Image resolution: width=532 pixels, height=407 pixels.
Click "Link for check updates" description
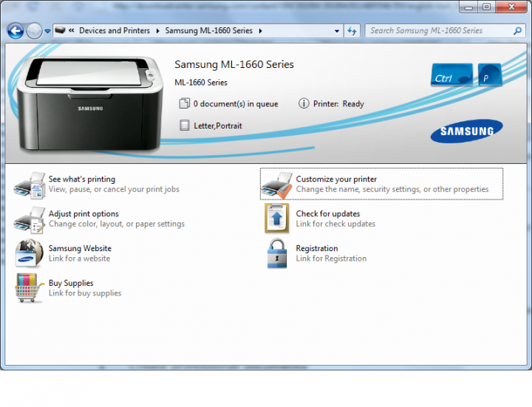pyautogui.click(x=335, y=224)
